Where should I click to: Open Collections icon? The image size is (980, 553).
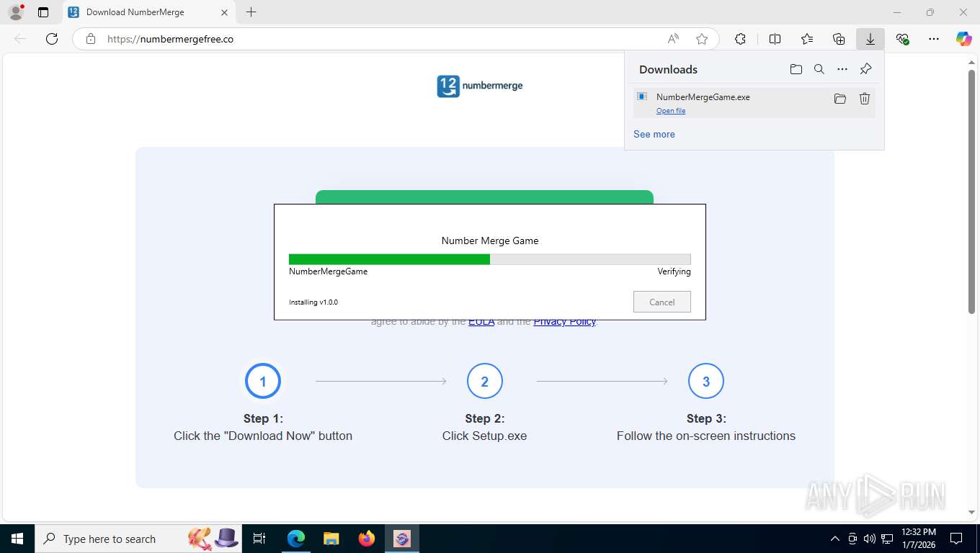tap(839, 39)
